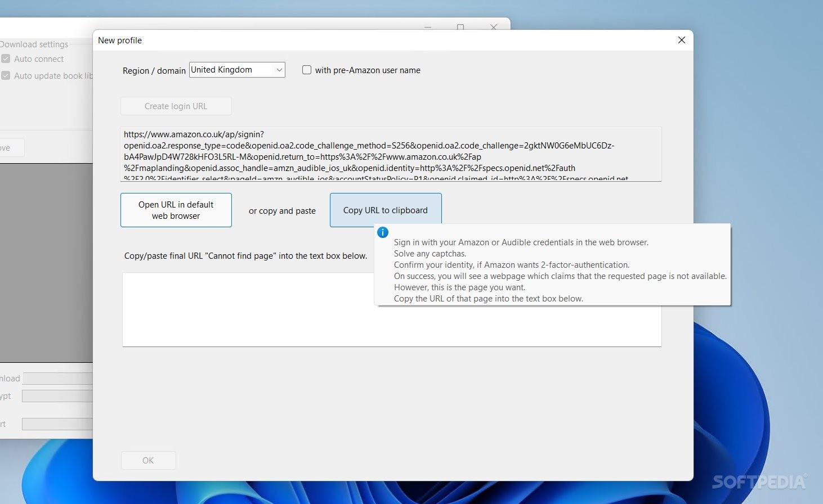This screenshot has height=504, width=823.
Task: Maximize the background settings window
Action: coord(460,26)
